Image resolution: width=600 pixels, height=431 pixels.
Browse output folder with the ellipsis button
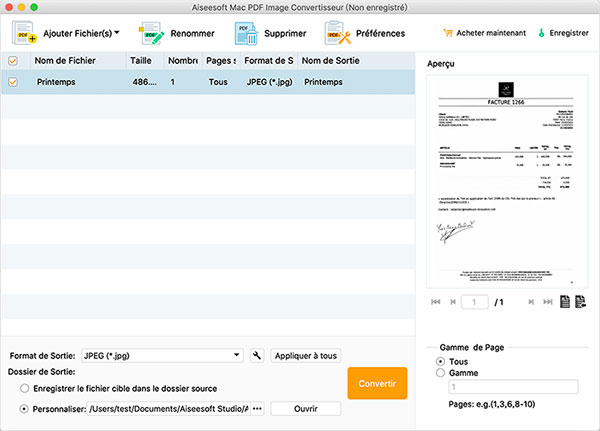(257, 409)
